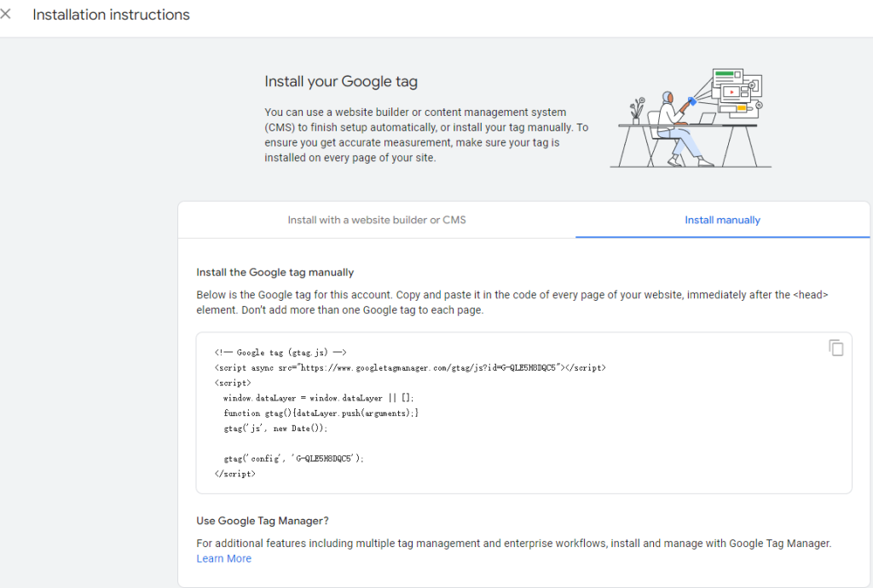873x588 pixels.
Task: Click the Google tag comment line in code
Action: pos(280,352)
